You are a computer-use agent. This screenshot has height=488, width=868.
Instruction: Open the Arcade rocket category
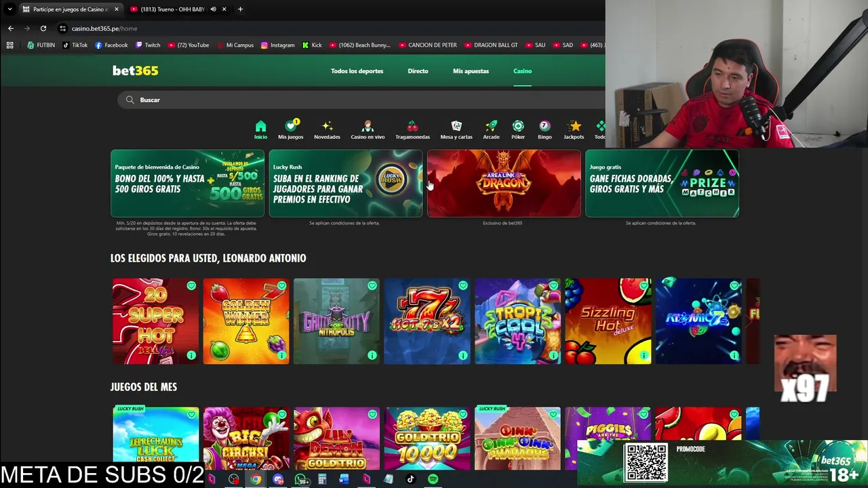[x=491, y=130]
